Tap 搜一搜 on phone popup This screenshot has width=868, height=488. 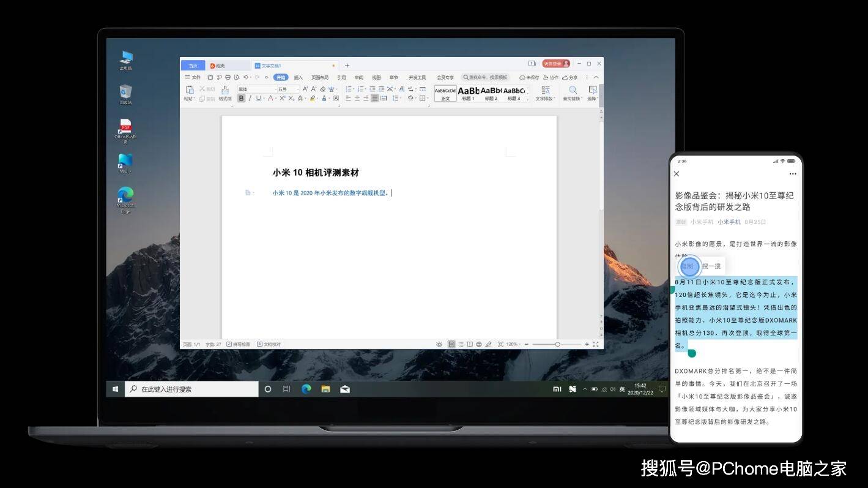(711, 266)
